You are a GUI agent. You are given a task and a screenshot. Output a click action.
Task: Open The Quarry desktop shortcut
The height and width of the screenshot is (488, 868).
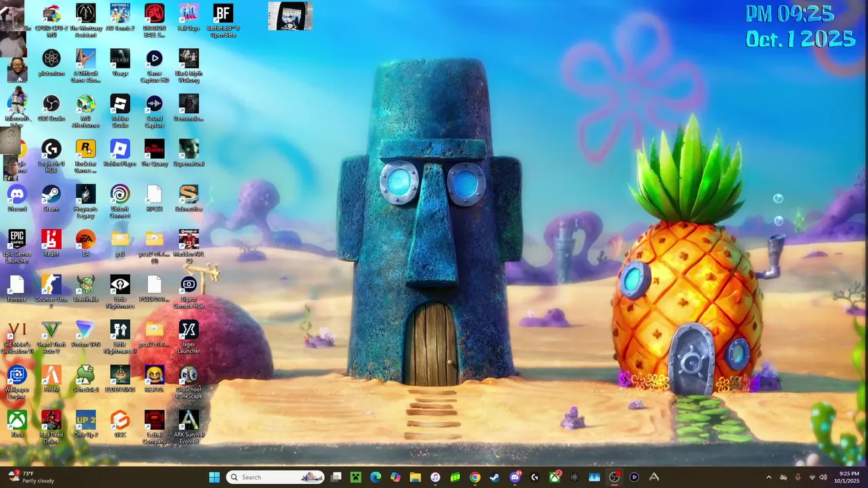tap(155, 153)
